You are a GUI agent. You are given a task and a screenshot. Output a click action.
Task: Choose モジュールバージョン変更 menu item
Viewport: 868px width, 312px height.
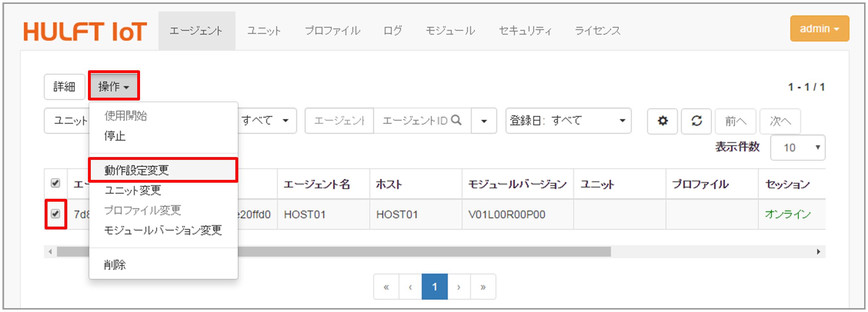[163, 230]
